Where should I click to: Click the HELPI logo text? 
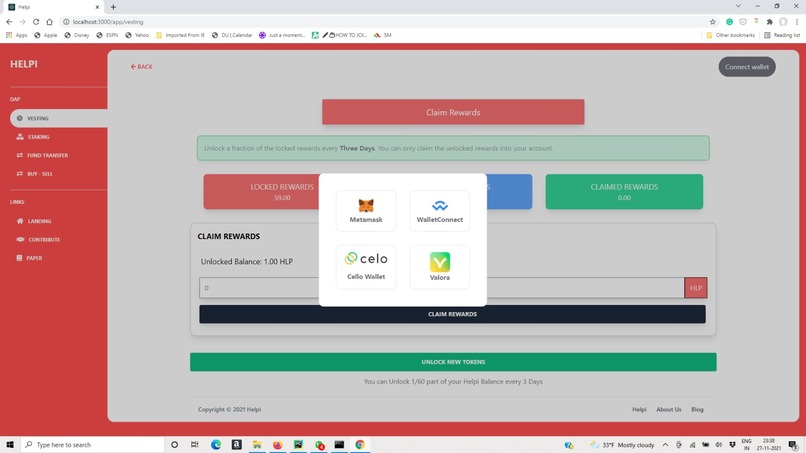[24, 64]
